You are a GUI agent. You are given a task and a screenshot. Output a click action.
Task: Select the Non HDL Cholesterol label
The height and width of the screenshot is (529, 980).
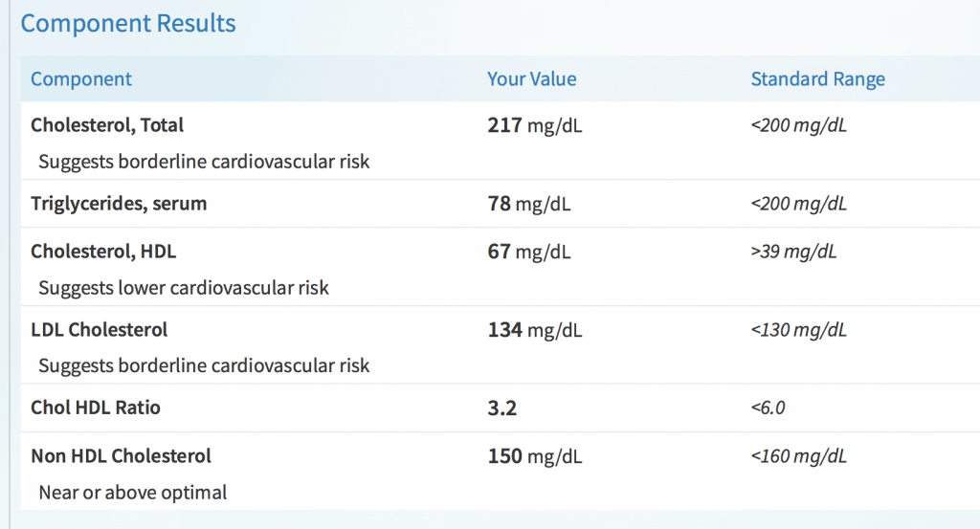[121, 456]
